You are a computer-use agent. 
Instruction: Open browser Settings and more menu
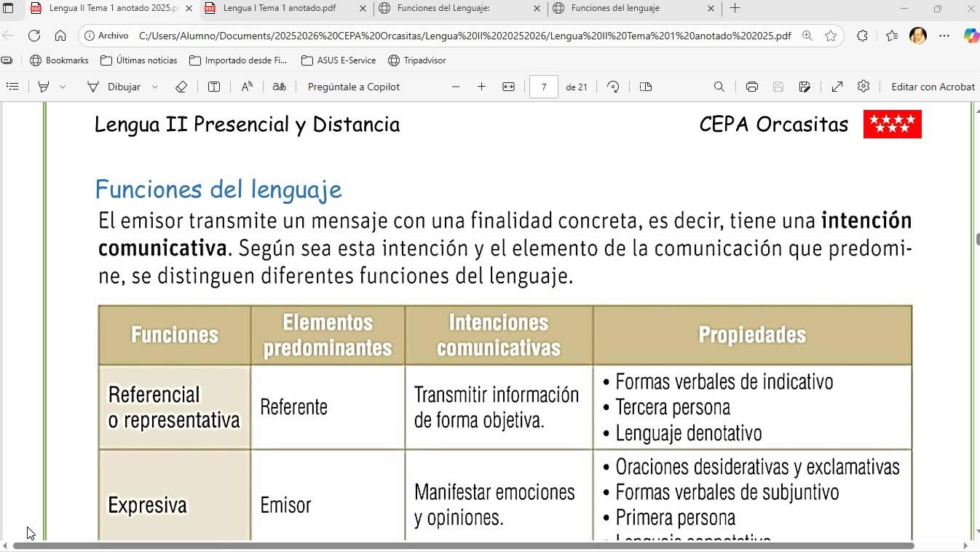pyautogui.click(x=944, y=36)
